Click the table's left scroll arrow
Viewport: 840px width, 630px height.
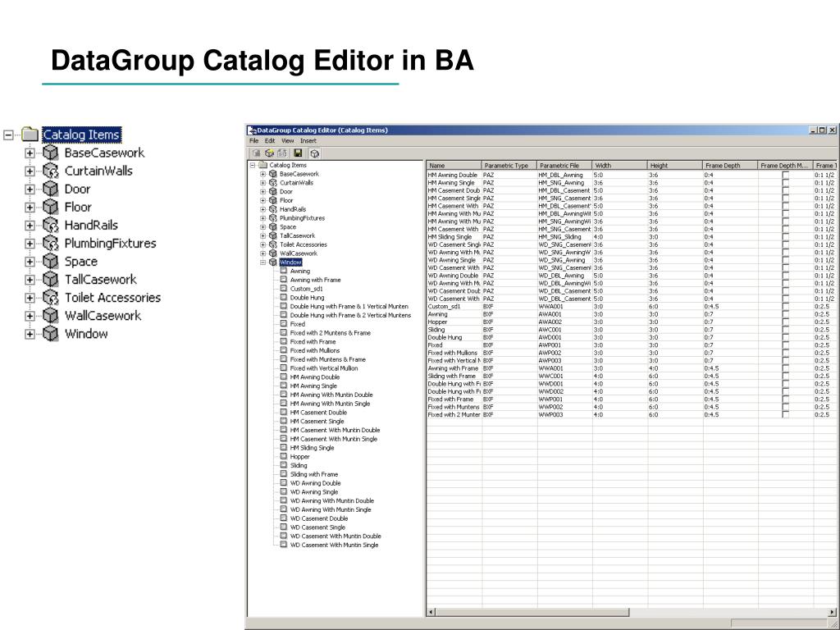[431, 612]
